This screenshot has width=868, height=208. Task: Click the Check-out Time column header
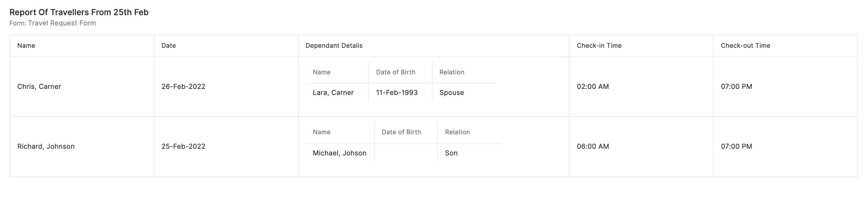[745, 46]
